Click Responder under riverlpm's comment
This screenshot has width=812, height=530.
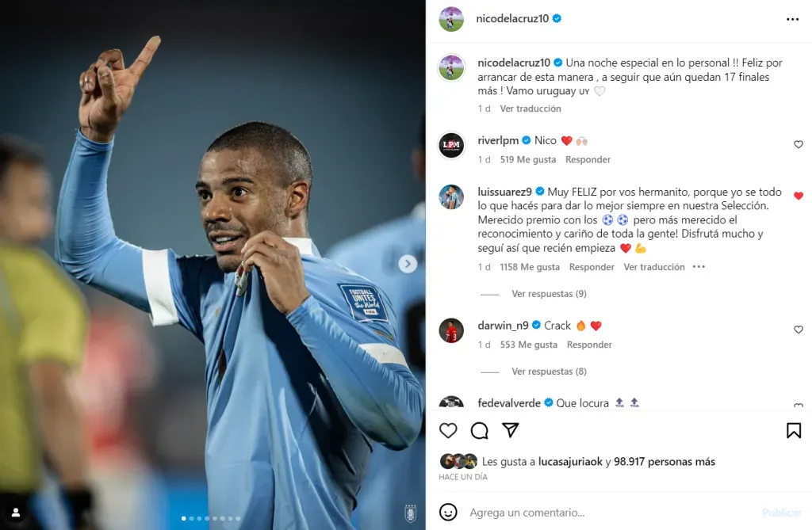point(588,159)
